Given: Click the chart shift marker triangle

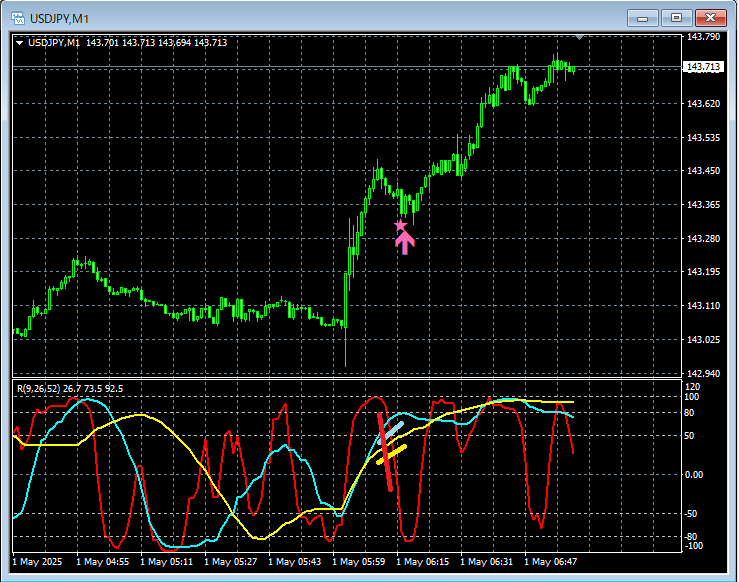Looking at the screenshot, I should (x=580, y=37).
